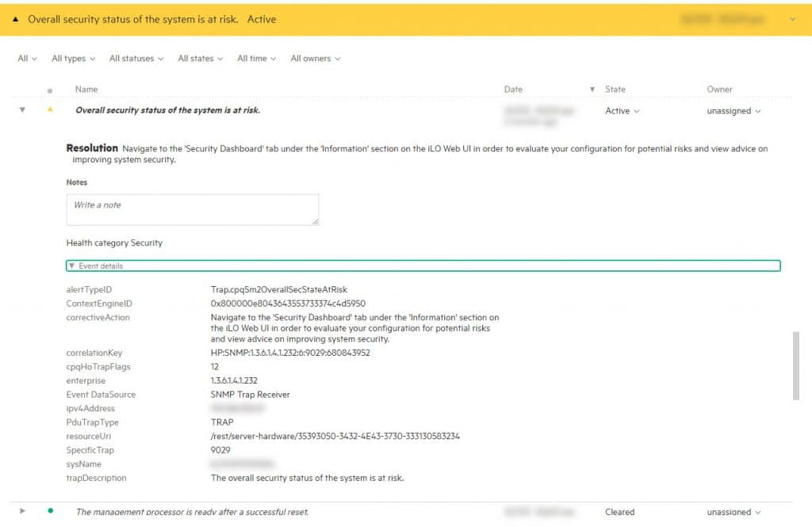Viewport: 812px width, 527px height.
Task: Click the 'Write a note' text box
Action: coord(193,210)
